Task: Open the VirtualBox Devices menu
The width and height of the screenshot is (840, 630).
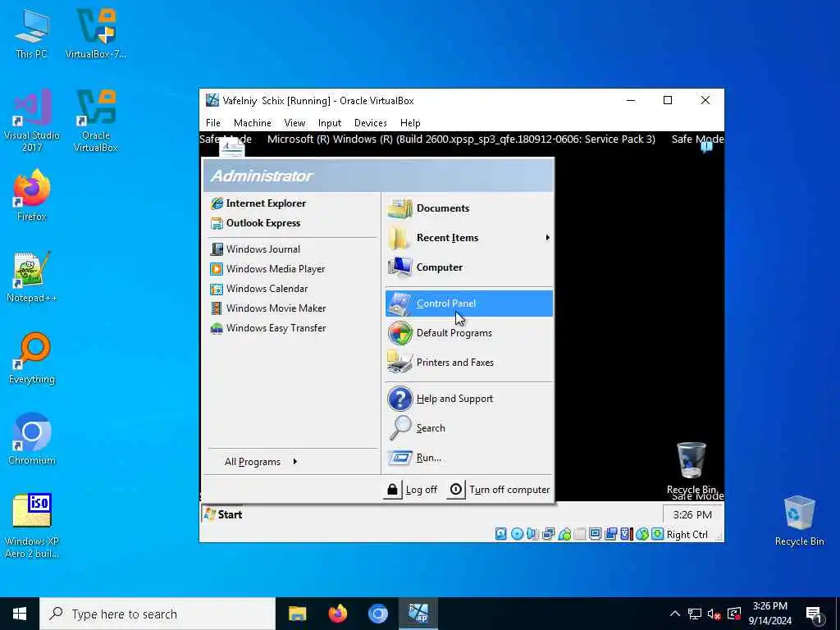Action: (371, 123)
